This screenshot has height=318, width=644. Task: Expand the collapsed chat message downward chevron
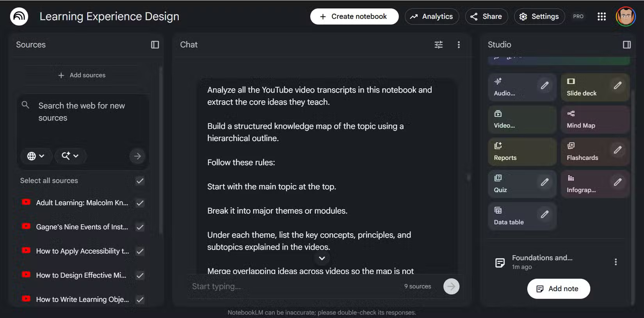(x=322, y=258)
